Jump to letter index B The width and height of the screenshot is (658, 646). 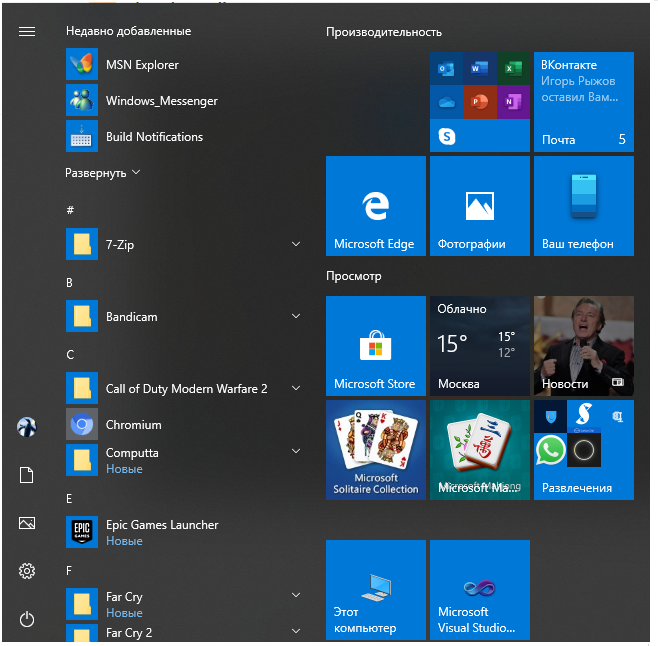coord(69,282)
